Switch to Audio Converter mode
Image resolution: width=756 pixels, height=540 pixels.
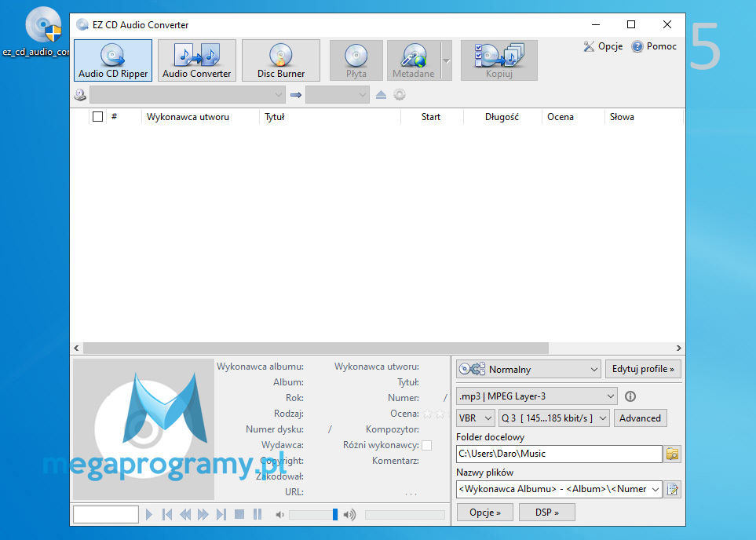197,60
